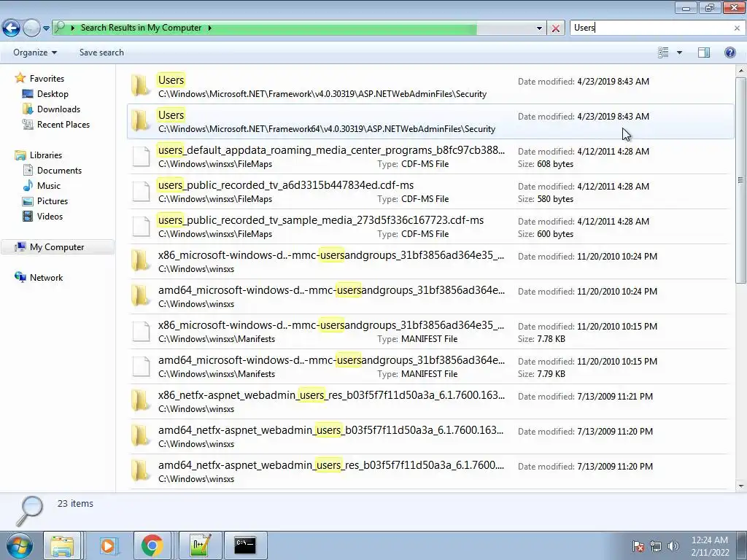Select My Computer in navigation pane

tap(58, 246)
